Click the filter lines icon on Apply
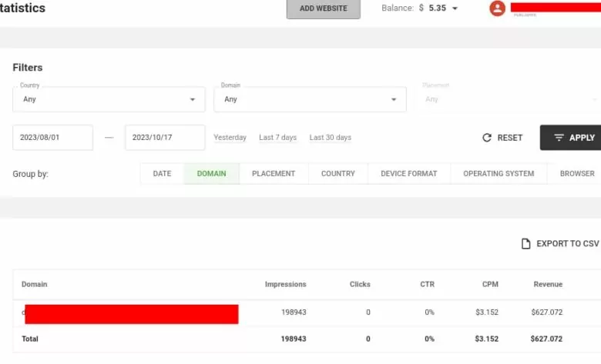The image size is (601, 364). point(559,138)
